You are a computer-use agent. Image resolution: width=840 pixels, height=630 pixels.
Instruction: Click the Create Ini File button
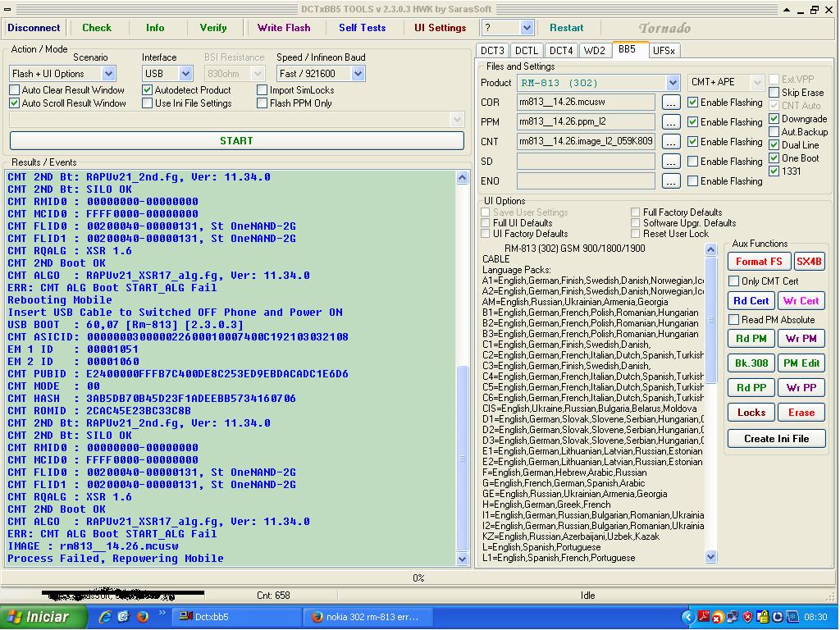[x=776, y=439]
